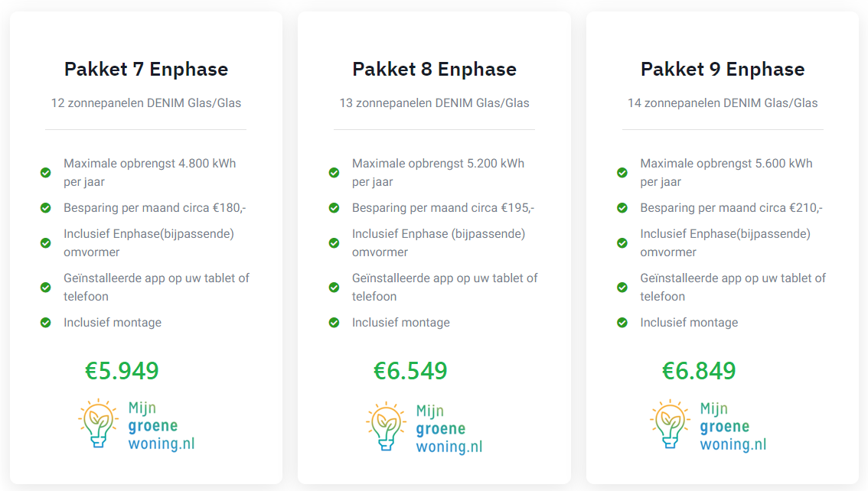Click the 14 zonnepanelen DENIM Glas/Glas subtitle

(723, 102)
